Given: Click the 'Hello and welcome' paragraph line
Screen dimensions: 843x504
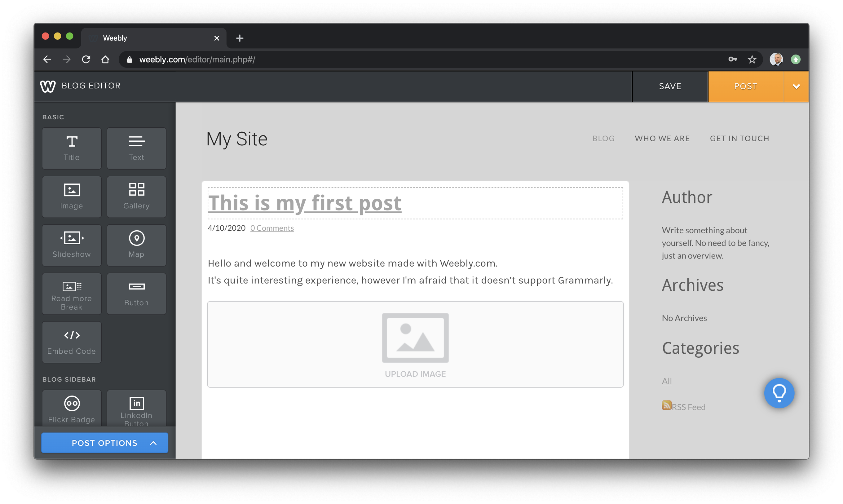Looking at the screenshot, I should [352, 263].
